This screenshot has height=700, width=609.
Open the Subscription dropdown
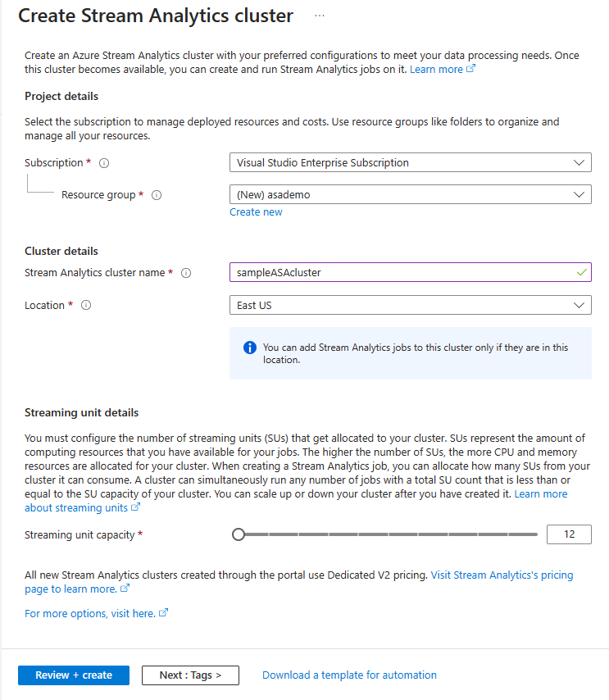coord(410,162)
